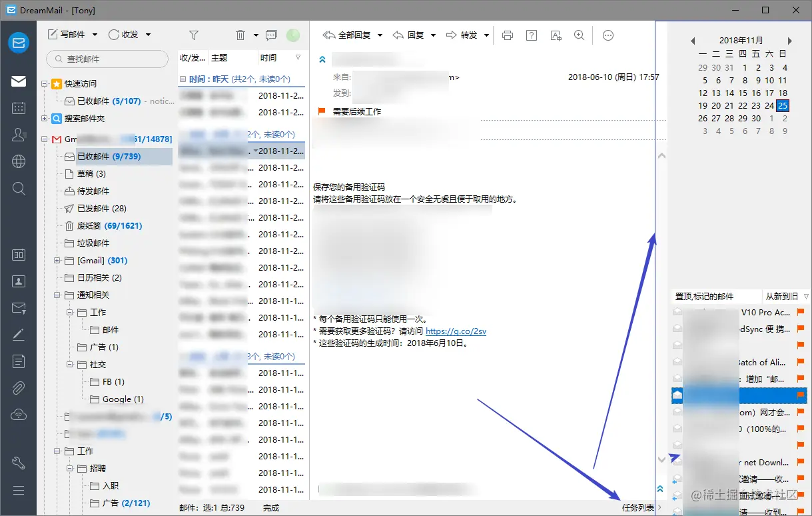Click the conversation bubble icon in list toolbar
The image size is (812, 516).
point(271,35)
